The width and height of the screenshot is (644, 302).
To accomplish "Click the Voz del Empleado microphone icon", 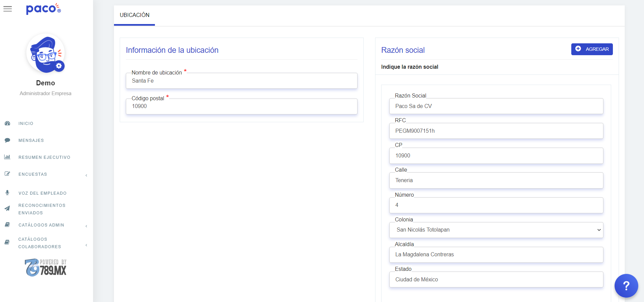I will pyautogui.click(x=7, y=193).
